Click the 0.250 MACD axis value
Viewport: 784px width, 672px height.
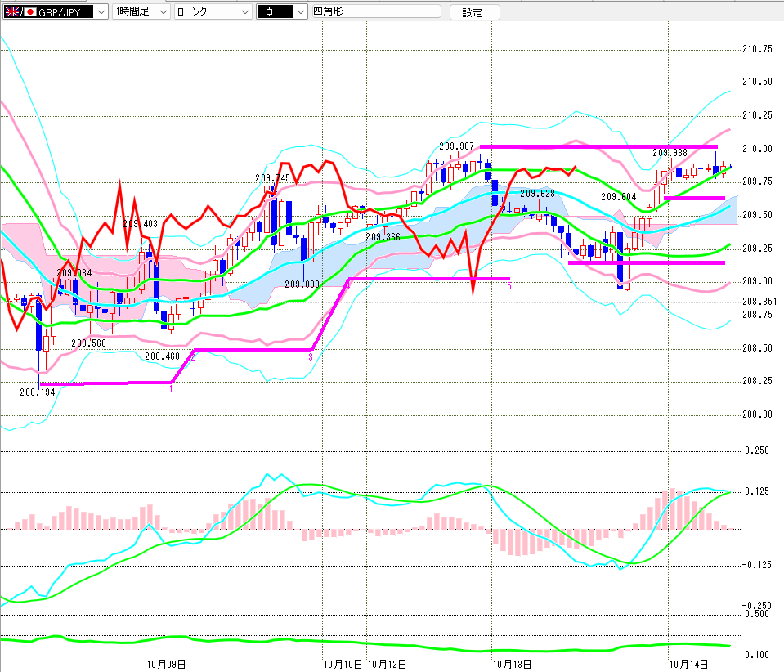click(x=757, y=450)
